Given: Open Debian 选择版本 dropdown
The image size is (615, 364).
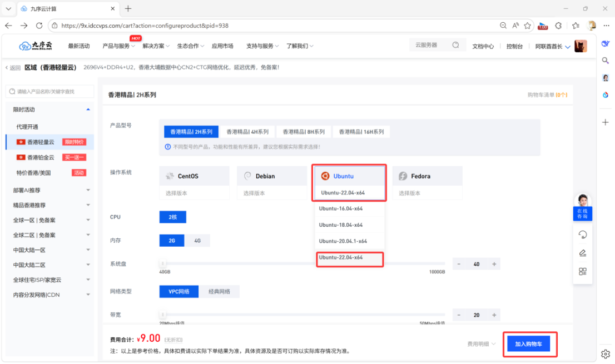Looking at the screenshot, I should (x=272, y=193).
